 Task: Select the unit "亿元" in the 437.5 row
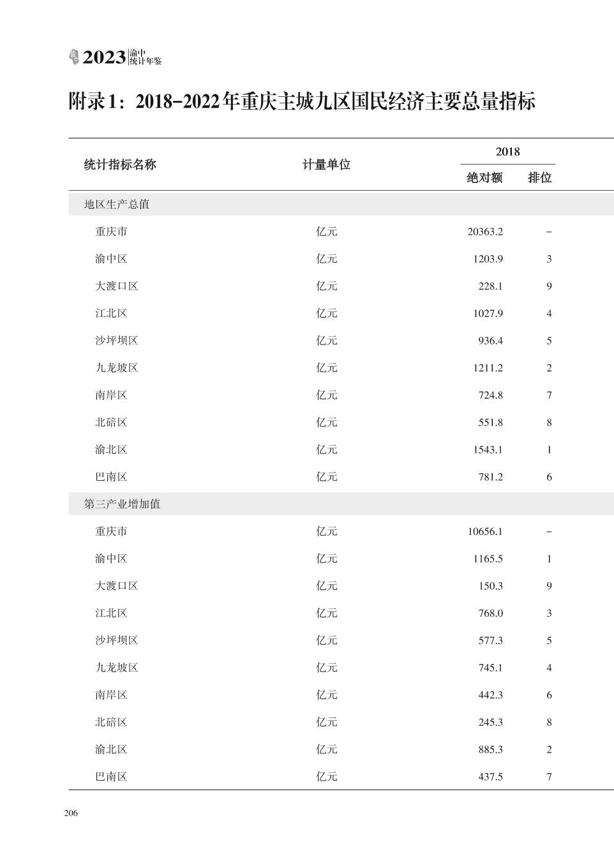(326, 777)
